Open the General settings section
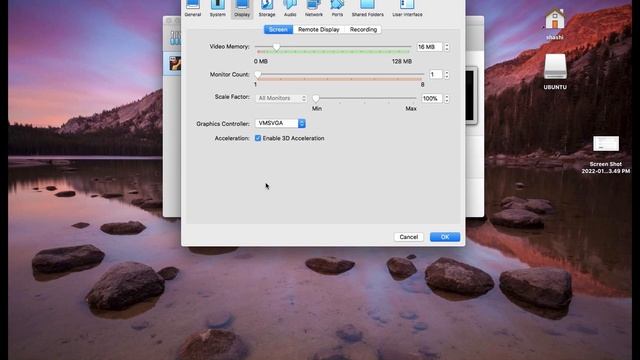The width and height of the screenshot is (640, 360). 193,8
